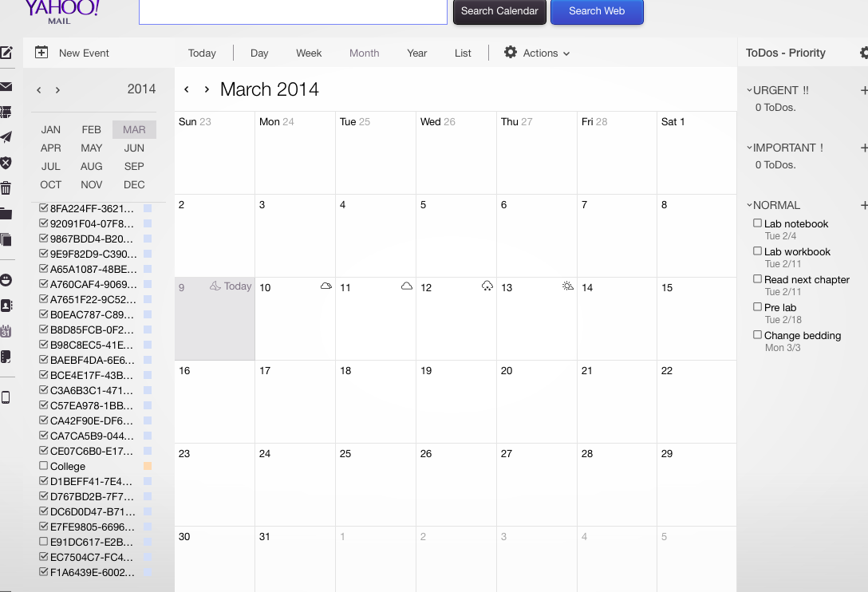Open ToDos settings gear icon
Viewport: 868px width, 592px height.
[x=864, y=53]
